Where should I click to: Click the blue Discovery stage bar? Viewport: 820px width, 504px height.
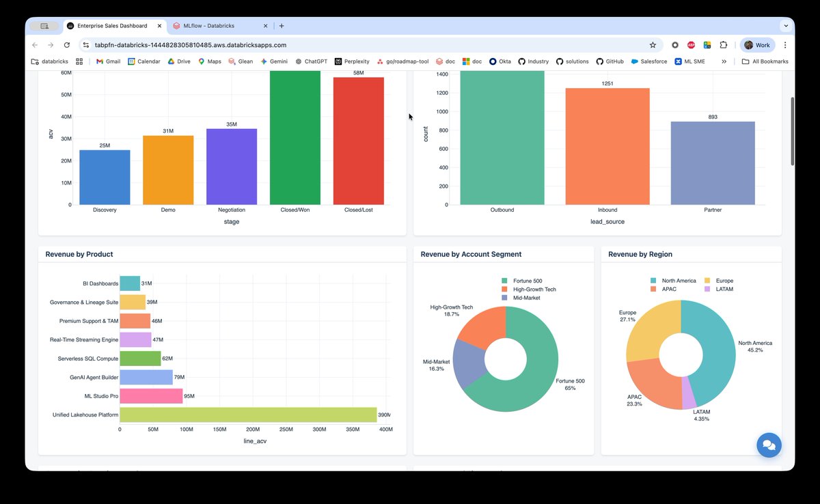point(105,177)
